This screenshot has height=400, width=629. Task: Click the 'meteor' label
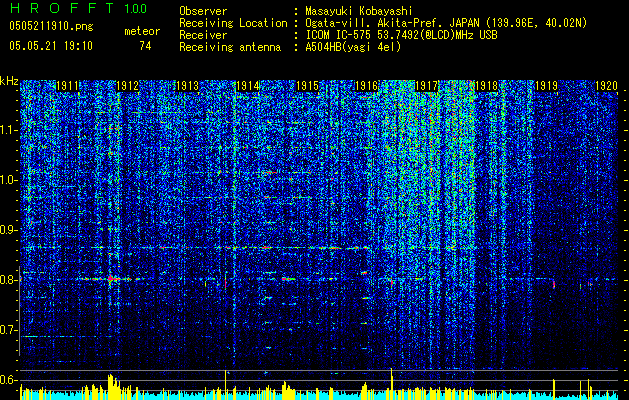142,31
